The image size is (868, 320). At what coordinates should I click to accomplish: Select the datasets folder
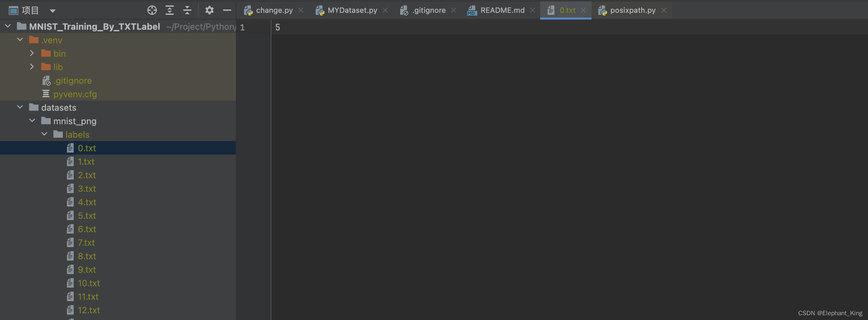click(x=59, y=108)
